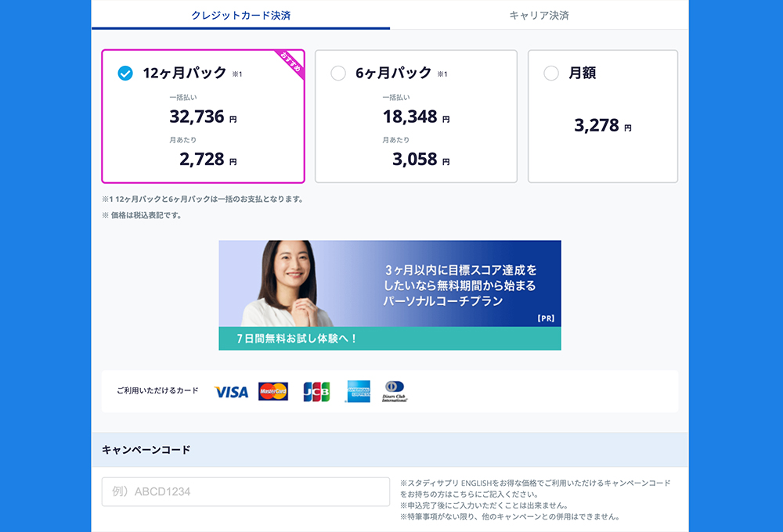The width and height of the screenshot is (783, 532).
Task: Focus the campaign code input field
Action: click(246, 492)
